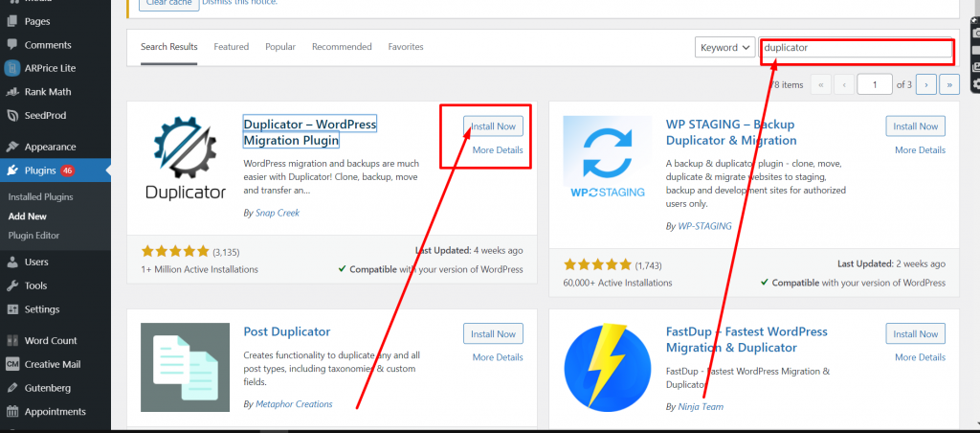Open Plugins menu with 46 badge
Image resolution: width=980 pixels, height=433 pixels.
coord(55,171)
